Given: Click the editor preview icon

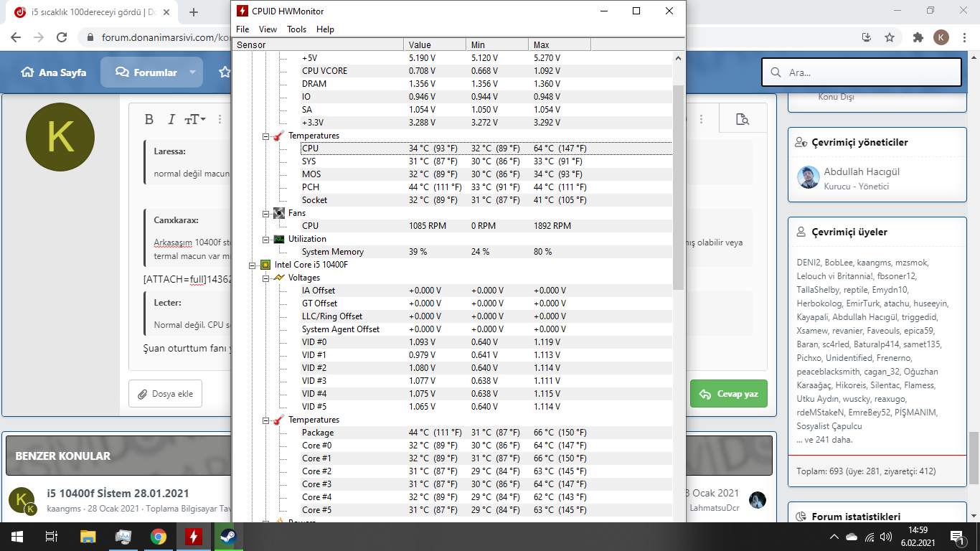Looking at the screenshot, I should [743, 119].
